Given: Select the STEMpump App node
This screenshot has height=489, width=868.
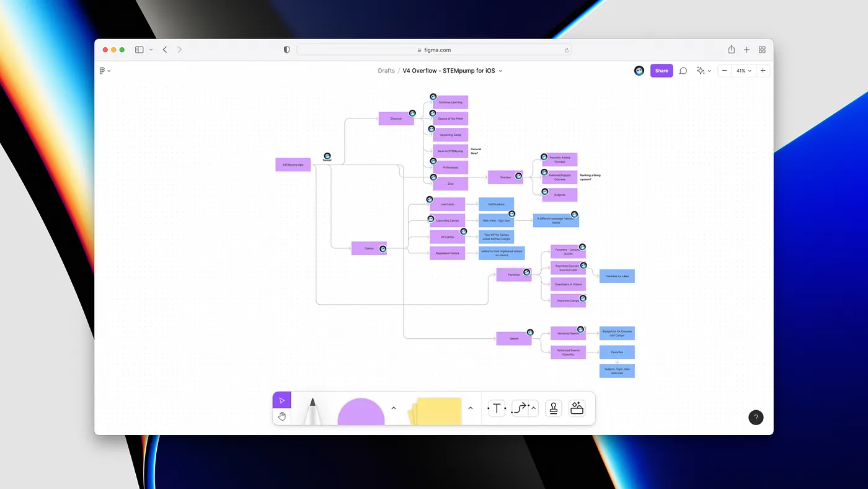Looking at the screenshot, I should 293,164.
